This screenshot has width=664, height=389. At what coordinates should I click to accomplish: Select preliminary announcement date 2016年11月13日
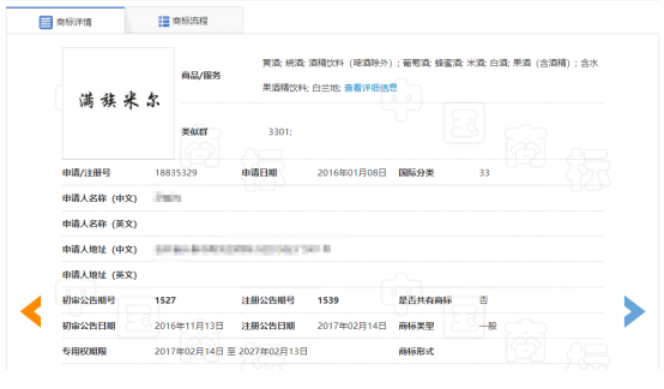point(189,326)
